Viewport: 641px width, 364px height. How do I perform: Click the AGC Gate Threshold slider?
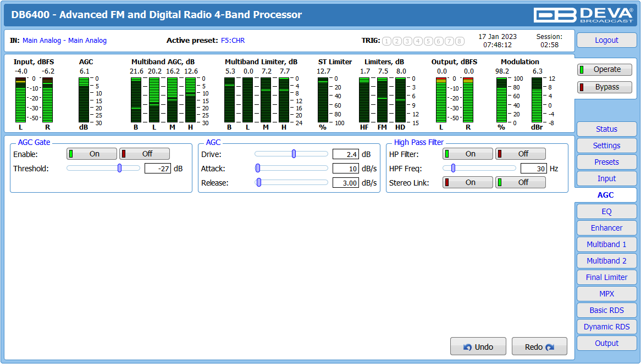click(x=103, y=168)
